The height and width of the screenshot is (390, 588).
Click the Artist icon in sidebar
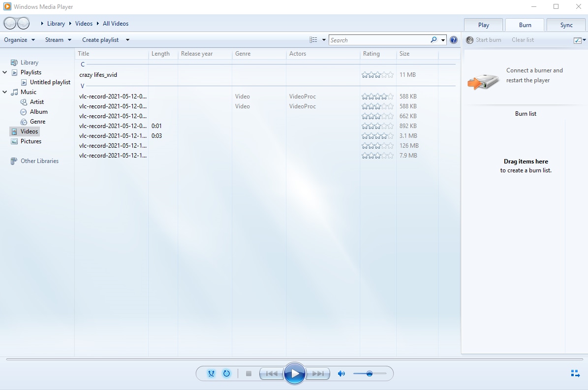pyautogui.click(x=24, y=102)
